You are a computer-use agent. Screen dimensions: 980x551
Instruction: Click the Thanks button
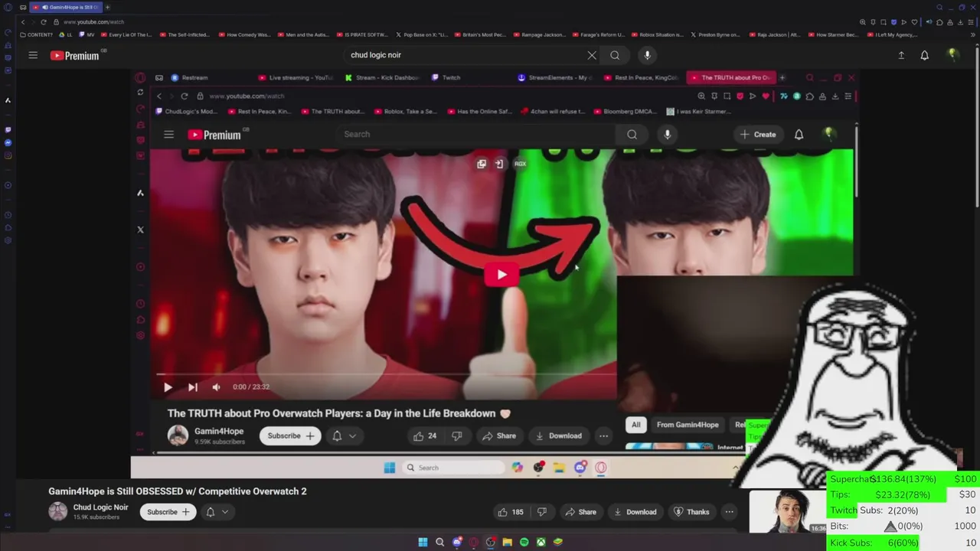(x=691, y=512)
